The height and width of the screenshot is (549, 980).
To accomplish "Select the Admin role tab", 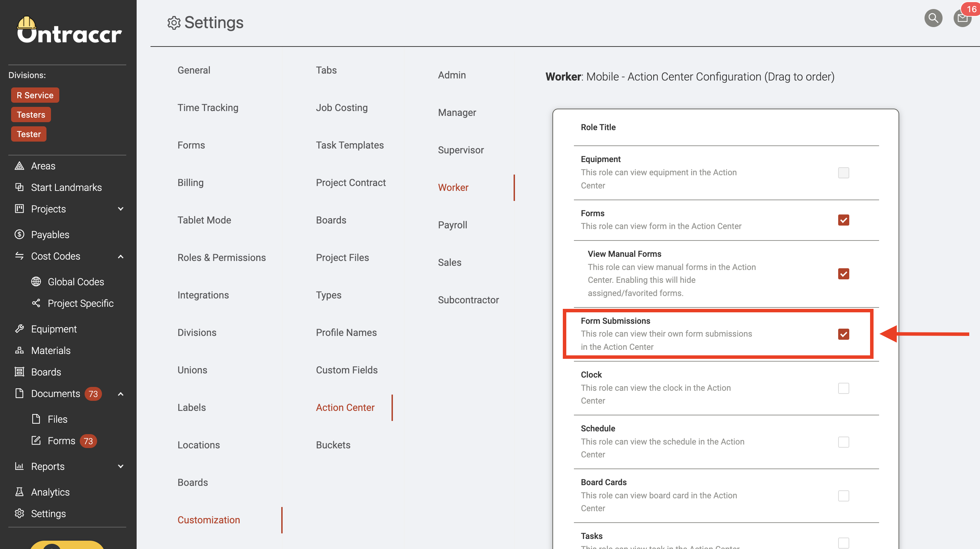I will 452,75.
